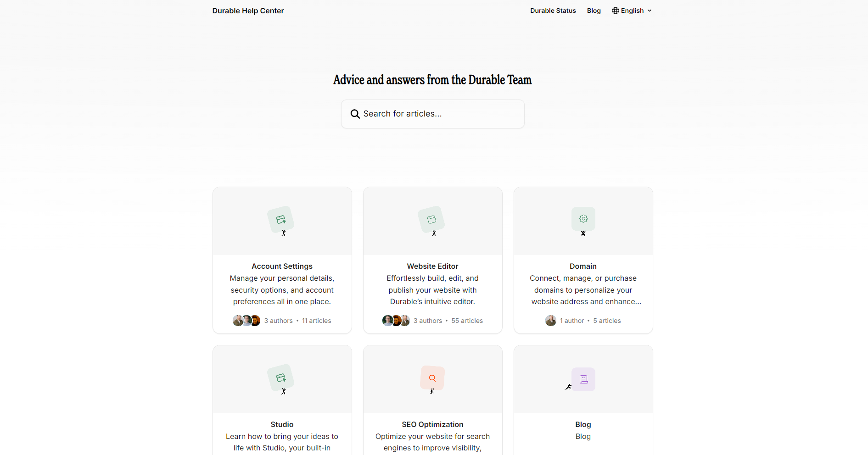Click Account Settings author avatars

pyautogui.click(x=246, y=321)
